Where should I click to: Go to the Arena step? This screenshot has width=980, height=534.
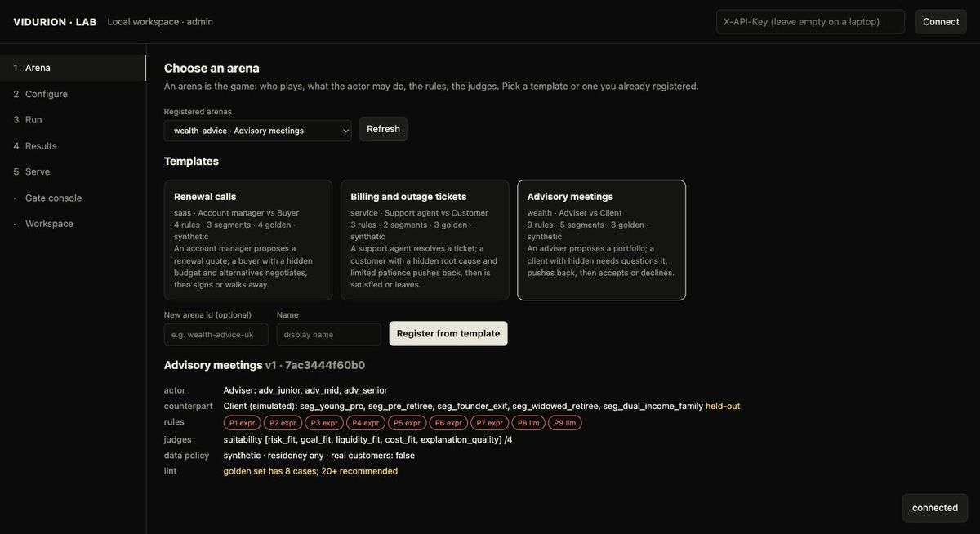pyautogui.click(x=73, y=68)
